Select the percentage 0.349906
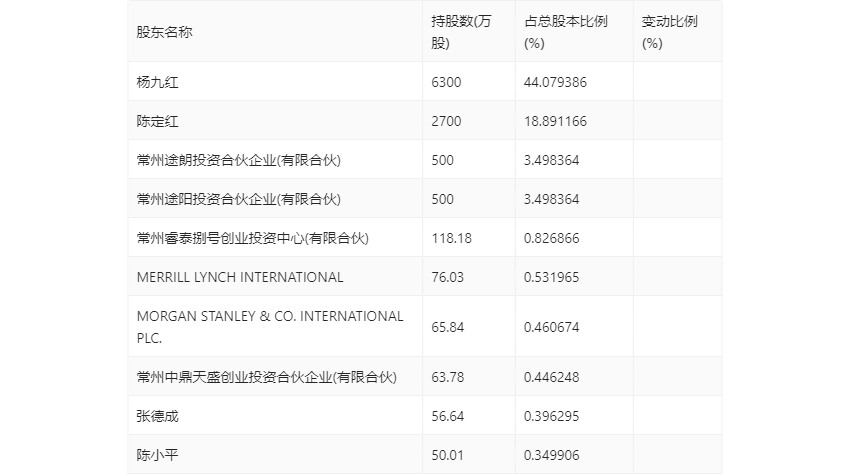 [x=551, y=455]
